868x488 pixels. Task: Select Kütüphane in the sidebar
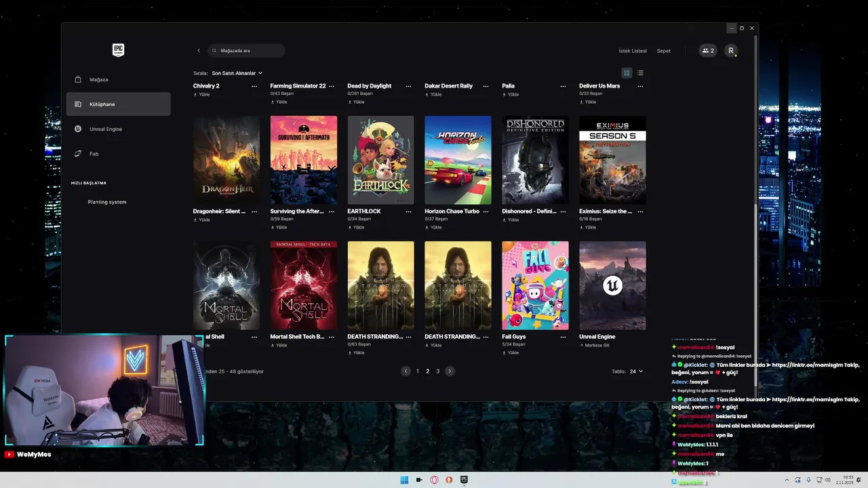tap(119, 104)
